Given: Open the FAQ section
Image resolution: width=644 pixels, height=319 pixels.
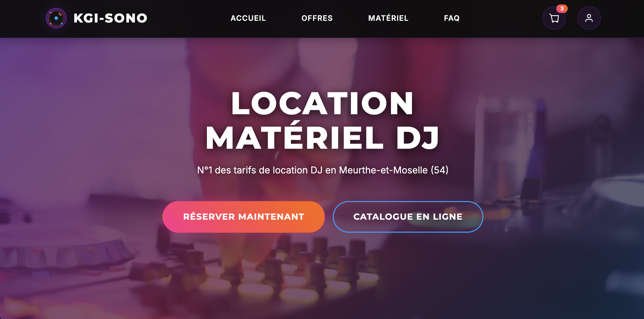Looking at the screenshot, I should click(x=452, y=18).
